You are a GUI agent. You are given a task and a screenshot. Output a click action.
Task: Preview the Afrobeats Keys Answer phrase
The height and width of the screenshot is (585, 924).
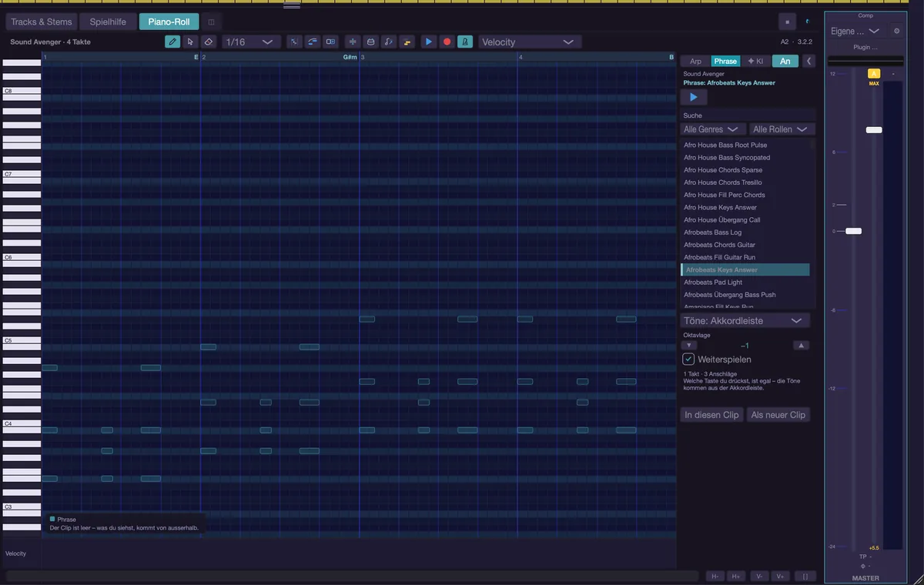[694, 97]
